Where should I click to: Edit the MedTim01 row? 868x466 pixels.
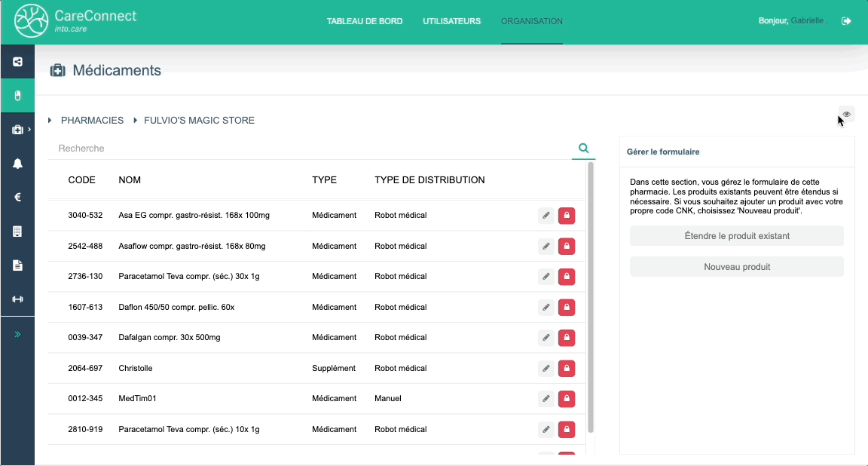(x=546, y=398)
